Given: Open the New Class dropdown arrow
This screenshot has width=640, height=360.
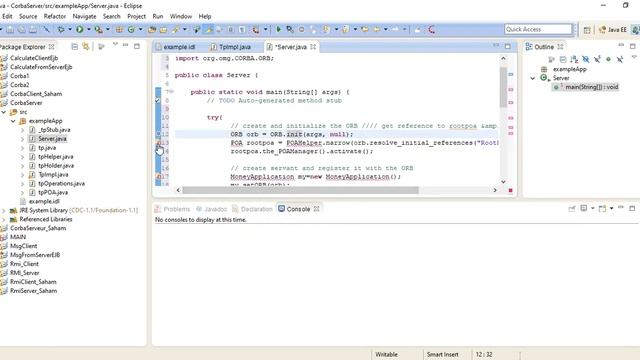Looking at the screenshot, I should pos(140,29).
